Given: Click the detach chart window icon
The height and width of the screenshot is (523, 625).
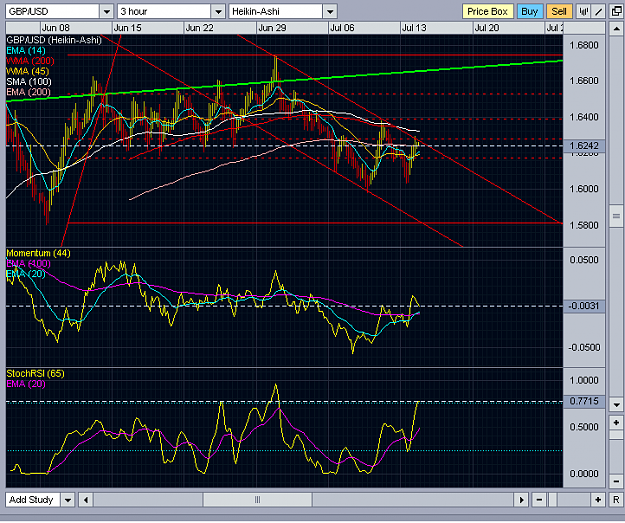Looking at the screenshot, I should (616, 11).
